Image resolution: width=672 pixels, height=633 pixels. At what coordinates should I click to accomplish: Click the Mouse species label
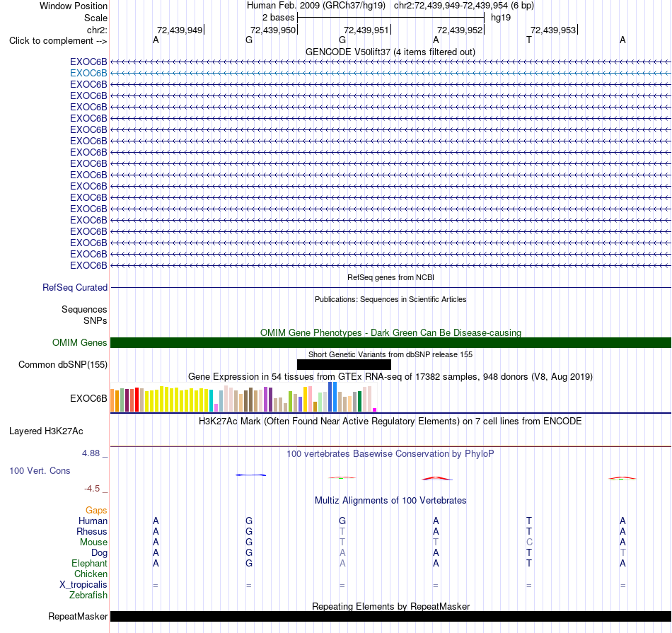93,542
